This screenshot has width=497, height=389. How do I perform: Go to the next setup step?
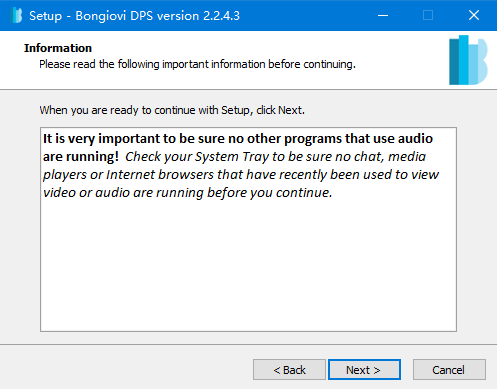point(364,370)
